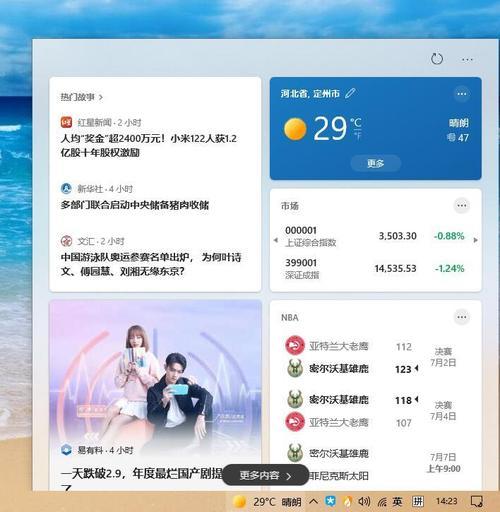500x512 pixels.
Task: Show previous market indices with the left arrow
Action: pyautogui.click(x=275, y=240)
